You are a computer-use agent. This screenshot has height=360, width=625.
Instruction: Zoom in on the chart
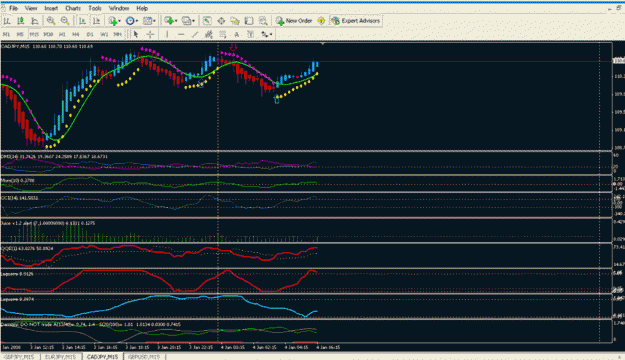coord(51,21)
